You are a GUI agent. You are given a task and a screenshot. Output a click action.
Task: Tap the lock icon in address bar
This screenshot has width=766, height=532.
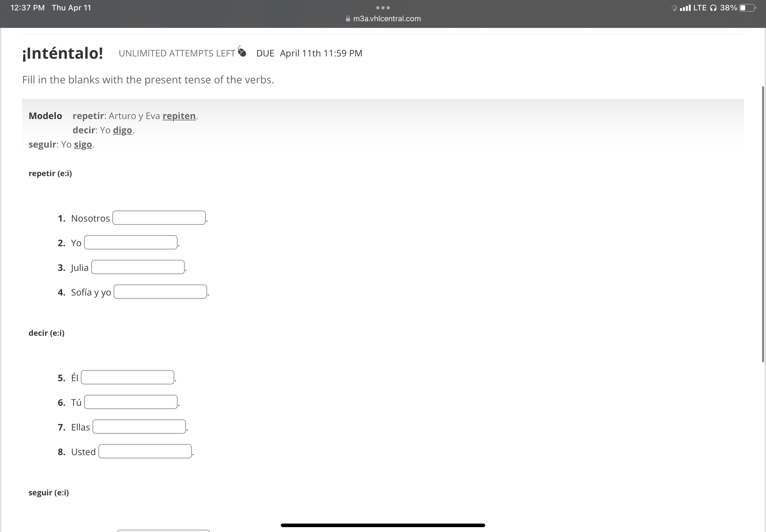pos(348,19)
